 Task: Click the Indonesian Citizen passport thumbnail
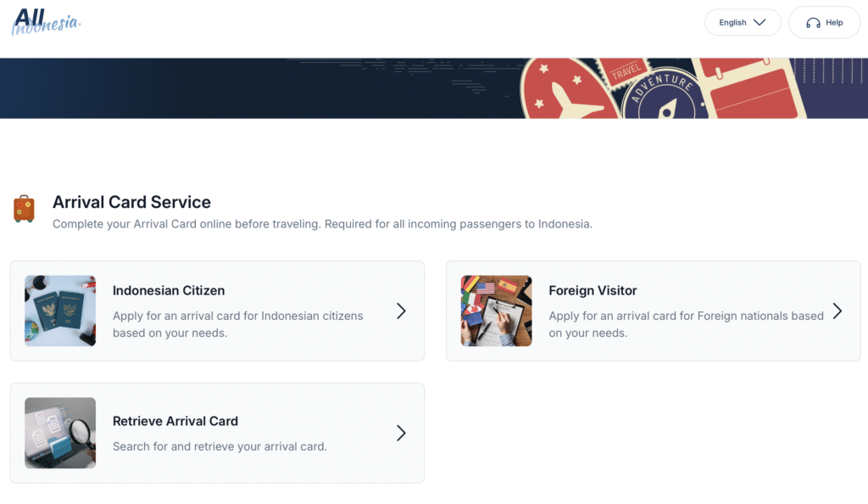(x=60, y=311)
